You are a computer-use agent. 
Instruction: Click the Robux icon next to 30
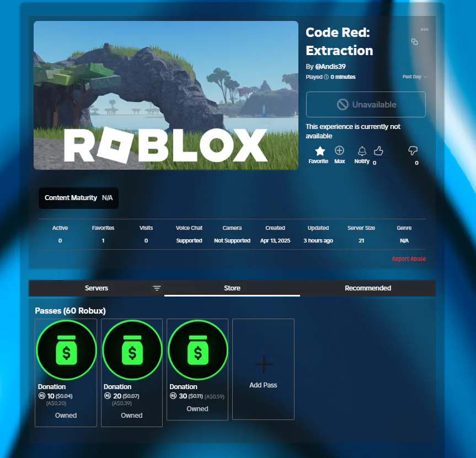pyautogui.click(x=173, y=396)
